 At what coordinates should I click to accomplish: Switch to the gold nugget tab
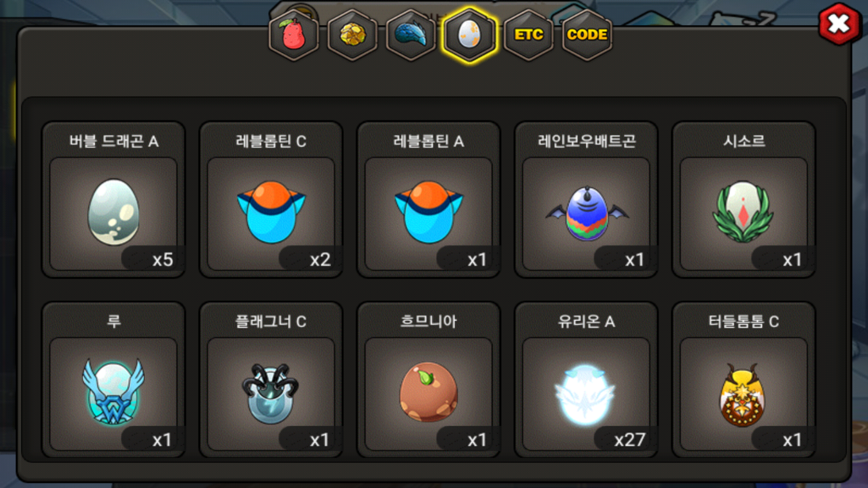(x=353, y=35)
